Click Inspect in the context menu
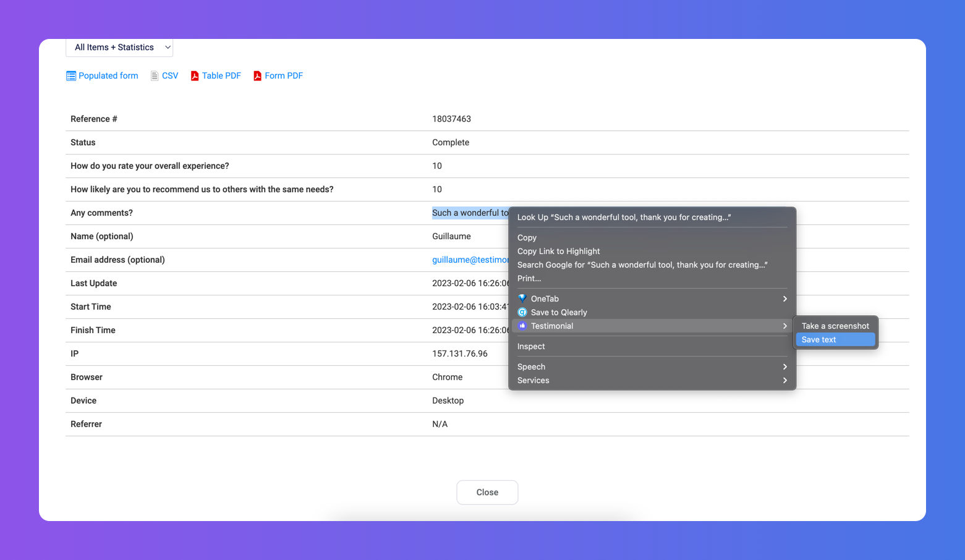Image resolution: width=965 pixels, height=560 pixels. pos(531,346)
